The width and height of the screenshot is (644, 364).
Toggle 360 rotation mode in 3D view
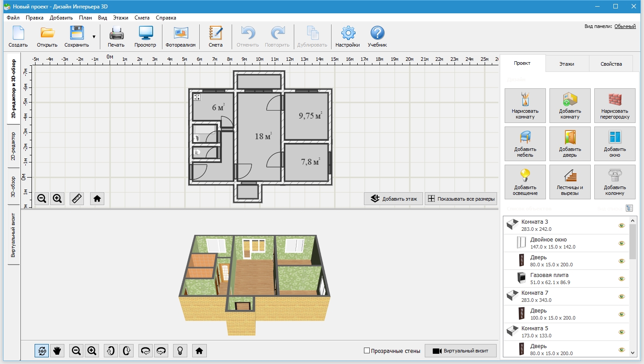[x=42, y=351]
